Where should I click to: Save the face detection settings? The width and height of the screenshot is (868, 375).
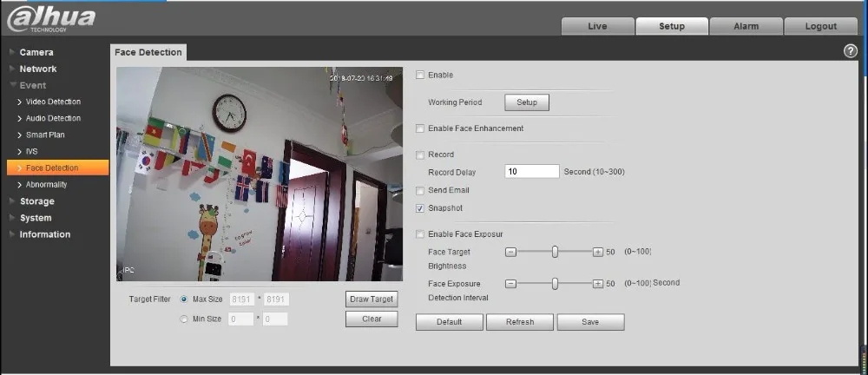click(x=590, y=322)
